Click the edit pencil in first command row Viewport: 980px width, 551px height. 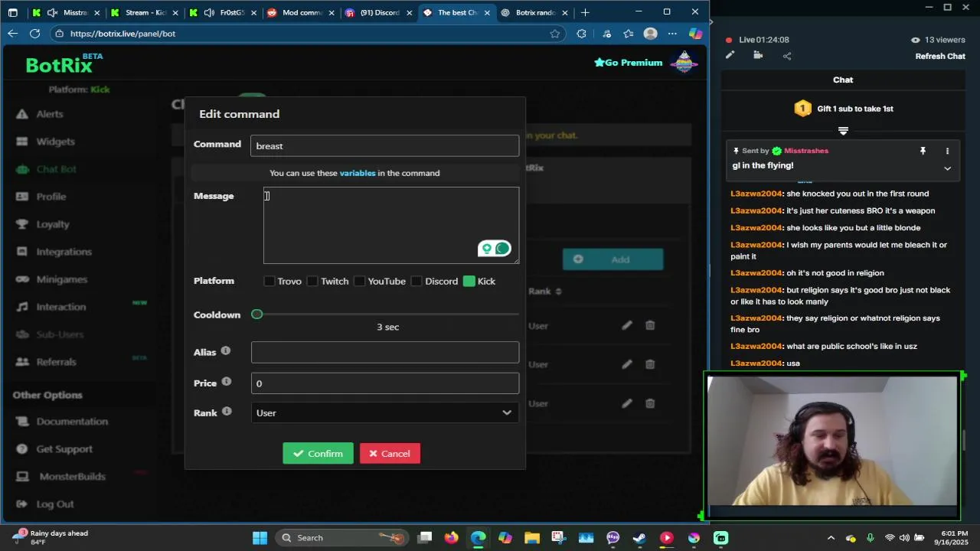coord(627,325)
